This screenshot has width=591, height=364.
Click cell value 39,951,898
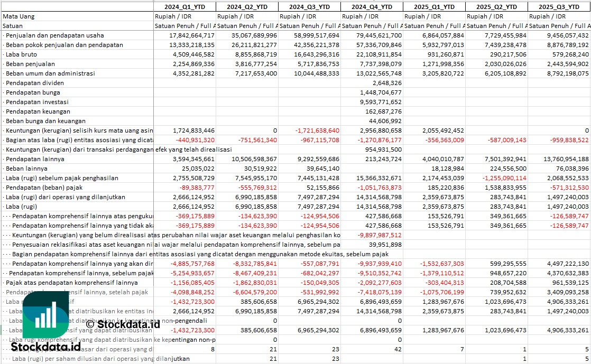click(x=385, y=245)
